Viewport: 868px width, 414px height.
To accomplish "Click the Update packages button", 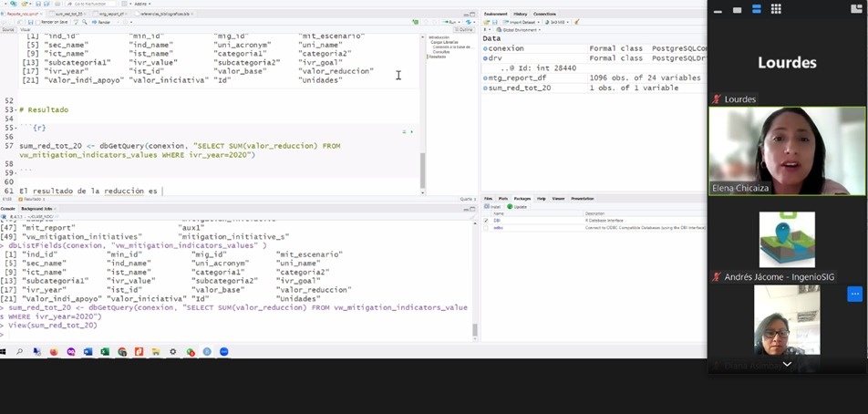I will 518,206.
